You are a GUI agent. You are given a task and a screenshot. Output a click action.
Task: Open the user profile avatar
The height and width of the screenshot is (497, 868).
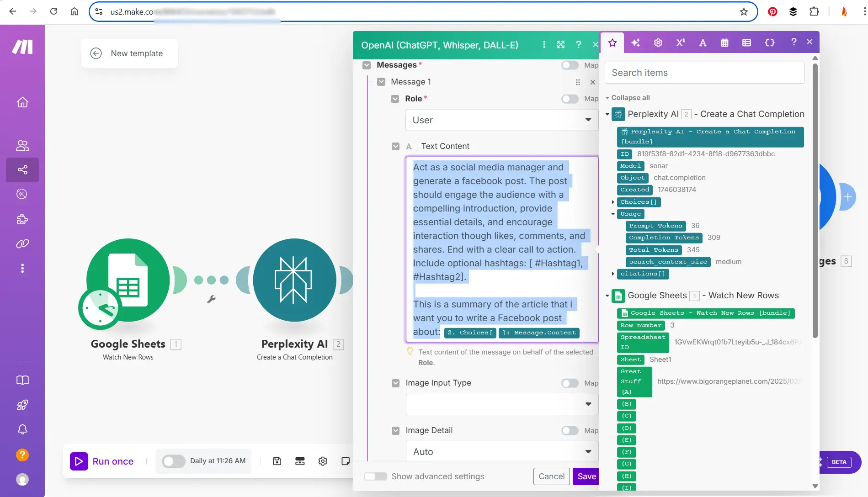(22, 479)
